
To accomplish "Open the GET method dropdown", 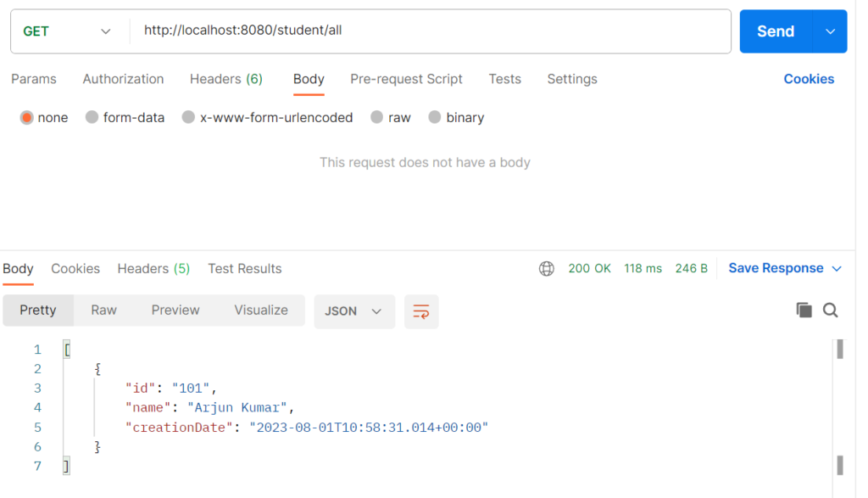I will (x=67, y=31).
